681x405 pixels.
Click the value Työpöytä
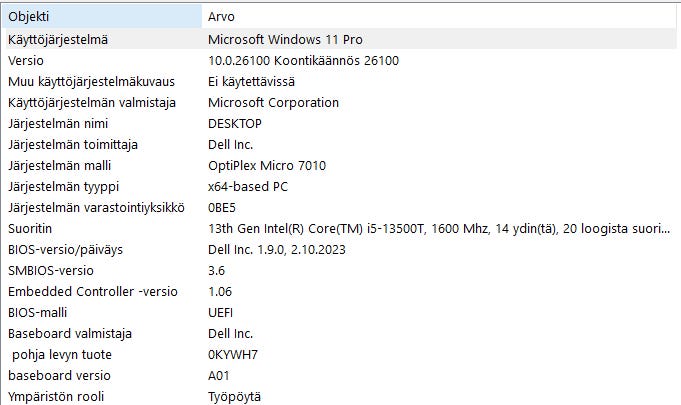[235, 396]
